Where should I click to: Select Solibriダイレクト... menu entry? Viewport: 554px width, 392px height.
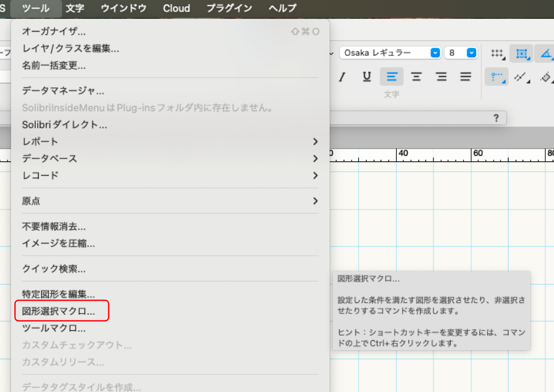[x=65, y=125]
